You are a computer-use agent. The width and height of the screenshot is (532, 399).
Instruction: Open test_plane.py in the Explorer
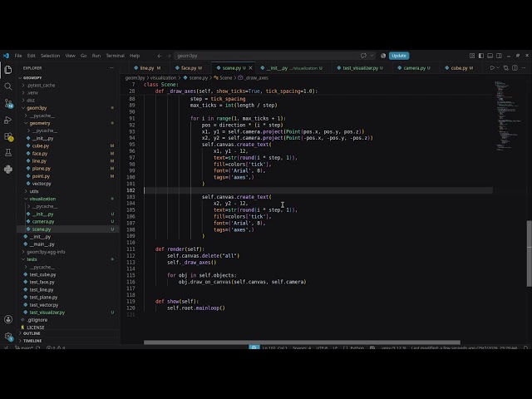tap(43, 298)
